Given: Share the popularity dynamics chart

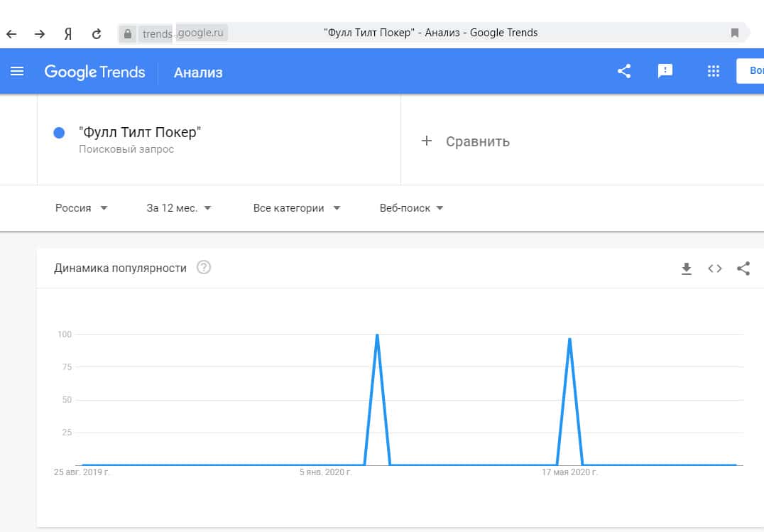Looking at the screenshot, I should (x=743, y=268).
